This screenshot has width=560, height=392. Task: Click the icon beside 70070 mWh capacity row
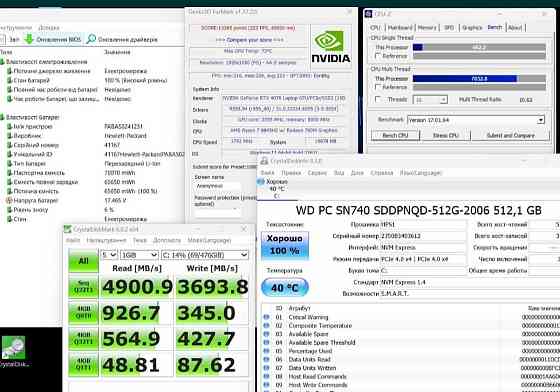(9, 173)
